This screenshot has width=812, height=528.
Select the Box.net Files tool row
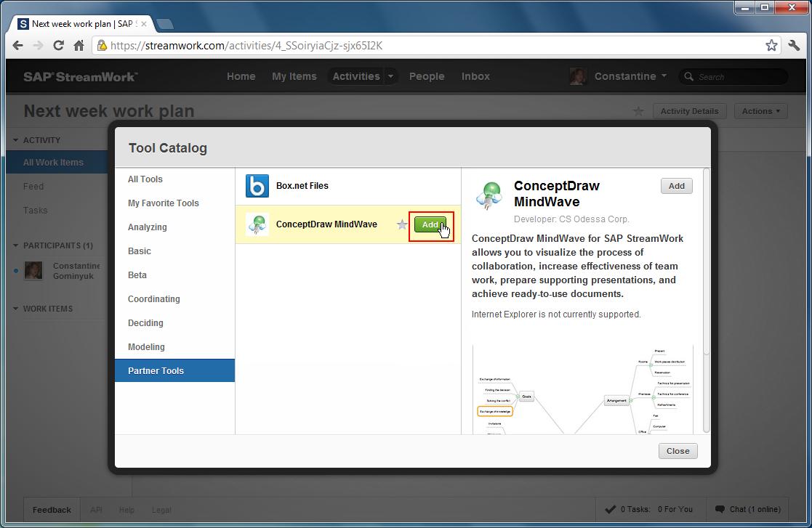pyautogui.click(x=348, y=186)
